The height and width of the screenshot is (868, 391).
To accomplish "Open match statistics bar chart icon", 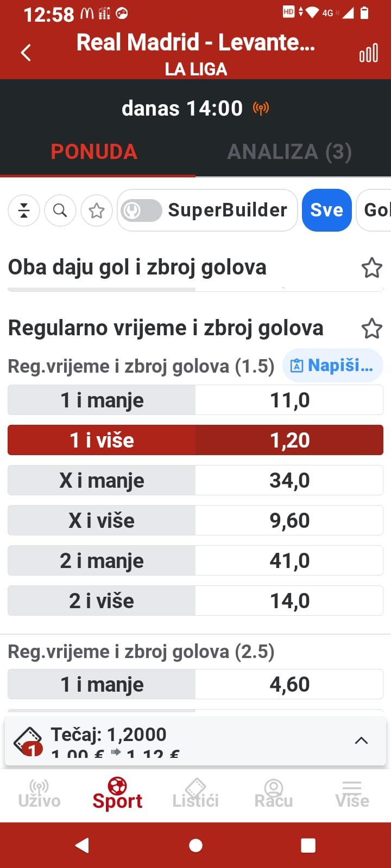I will click(x=369, y=53).
